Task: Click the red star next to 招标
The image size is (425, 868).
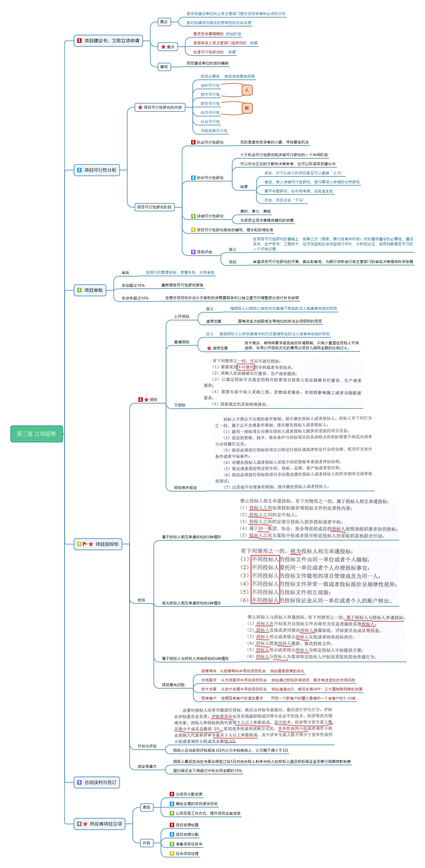Action: coord(146,400)
